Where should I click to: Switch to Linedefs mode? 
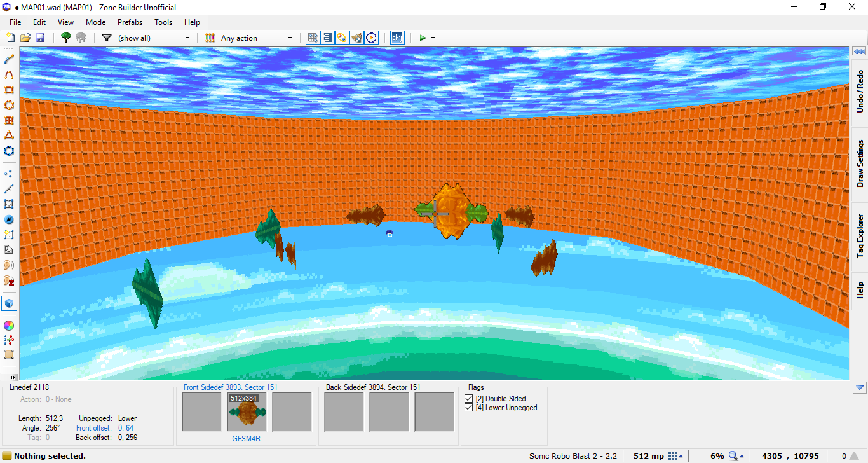click(9, 188)
